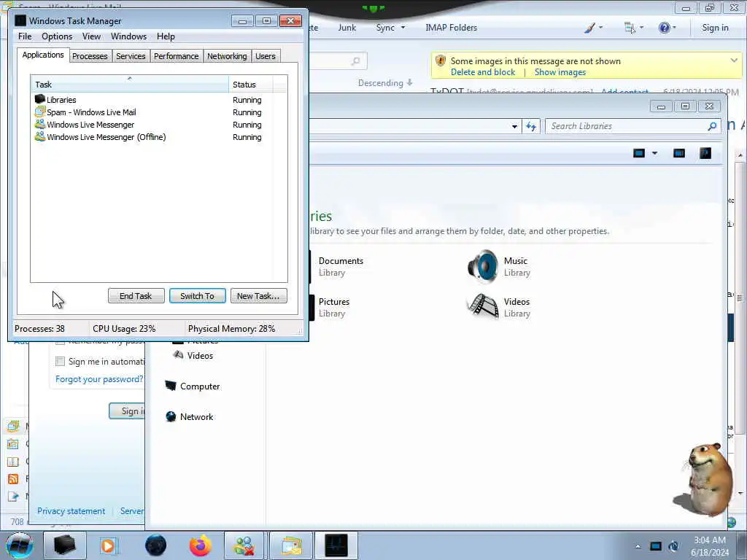
Task: Click the Firefox icon on the taskbar
Action: pyautogui.click(x=200, y=545)
